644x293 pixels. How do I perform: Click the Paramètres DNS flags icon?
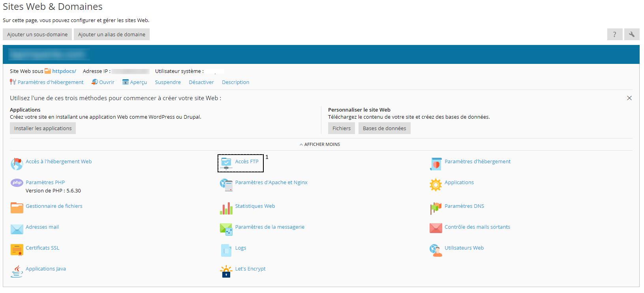click(436, 208)
